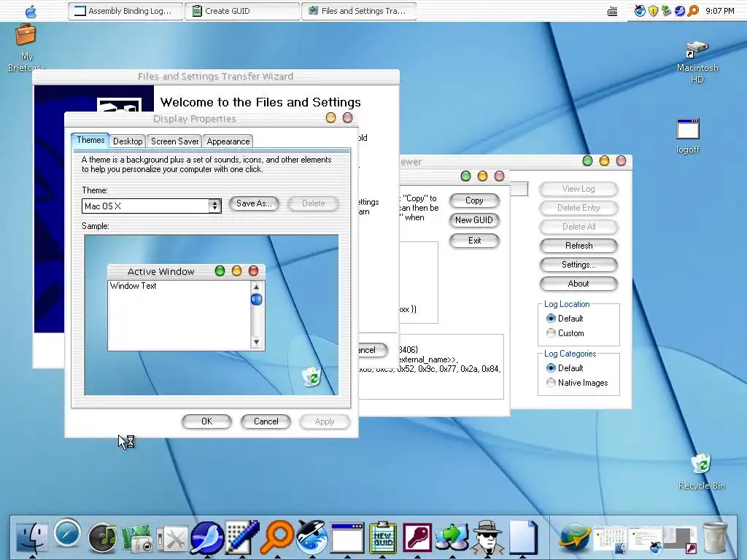Click the blue SeaMonkey tray icon
The height and width of the screenshot is (560, 747).
pyautogui.click(x=680, y=11)
